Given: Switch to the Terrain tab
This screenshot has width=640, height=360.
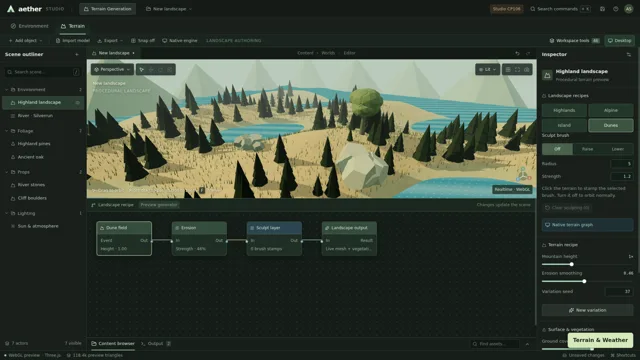Looking at the screenshot, I should [x=73, y=26].
